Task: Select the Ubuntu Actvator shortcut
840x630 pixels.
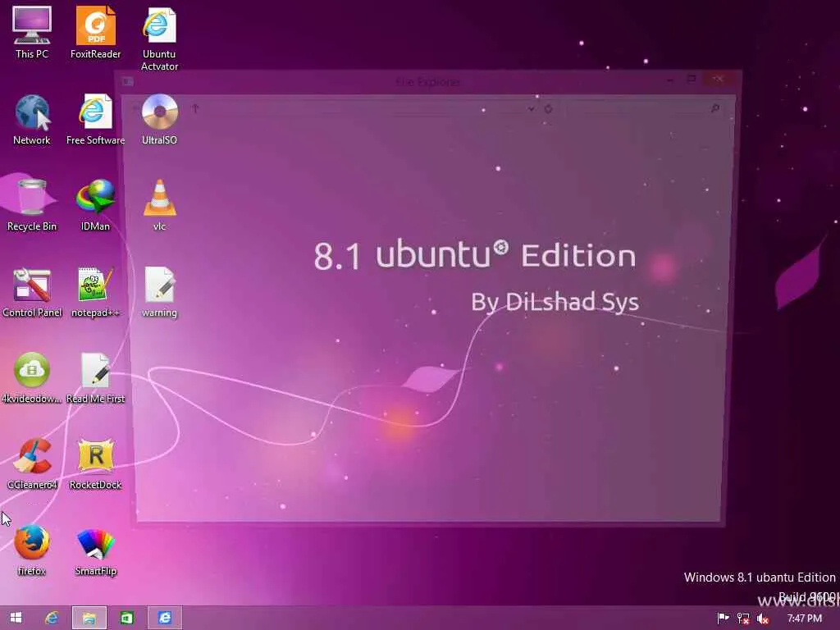Action: pyautogui.click(x=159, y=39)
